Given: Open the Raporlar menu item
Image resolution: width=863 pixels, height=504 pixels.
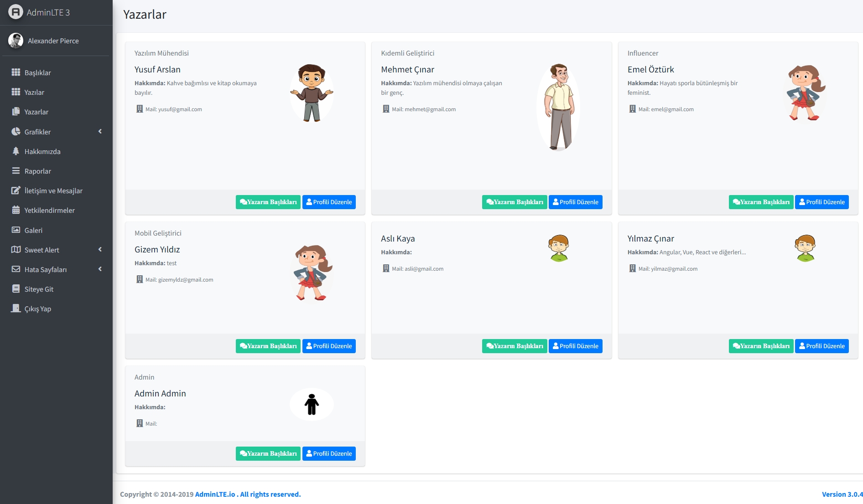Looking at the screenshot, I should coord(38,171).
